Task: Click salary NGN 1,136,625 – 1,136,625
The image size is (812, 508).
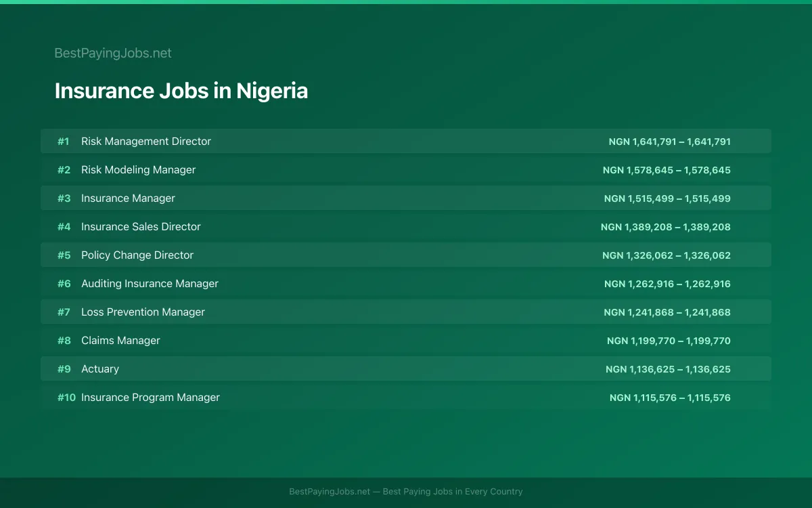Action: (668, 369)
